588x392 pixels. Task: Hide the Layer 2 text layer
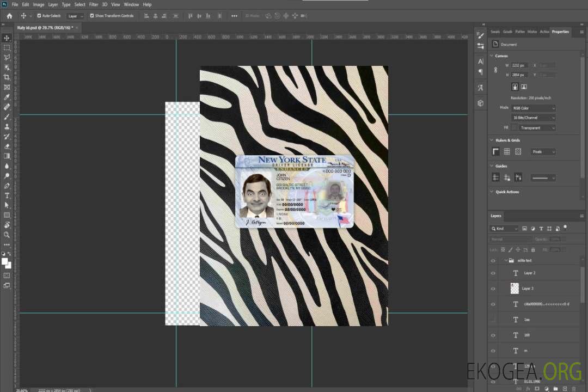pos(493,273)
